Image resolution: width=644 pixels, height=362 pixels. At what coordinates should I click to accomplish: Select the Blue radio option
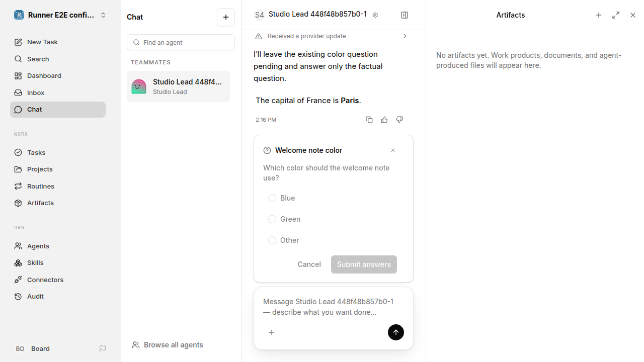(272, 198)
